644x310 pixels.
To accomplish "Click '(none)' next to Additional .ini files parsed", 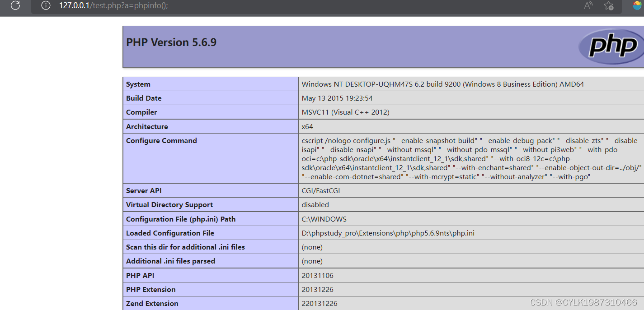I will click(x=312, y=261).
